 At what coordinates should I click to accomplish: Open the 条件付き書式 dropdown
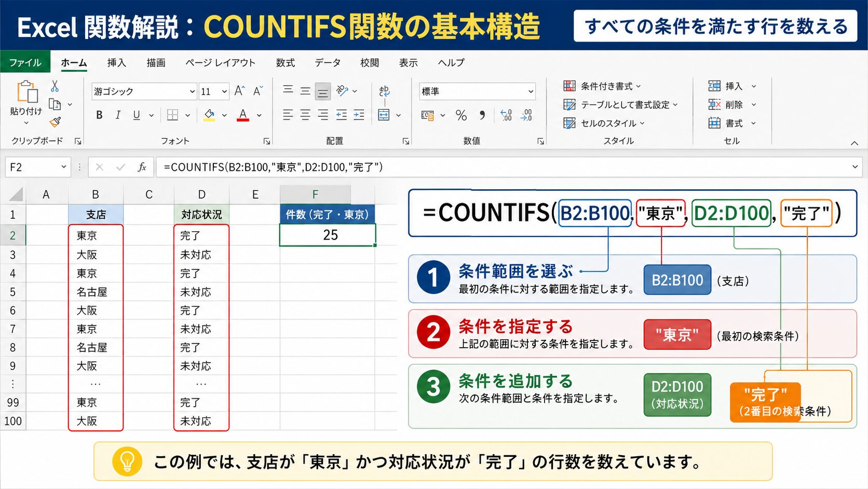click(x=603, y=86)
